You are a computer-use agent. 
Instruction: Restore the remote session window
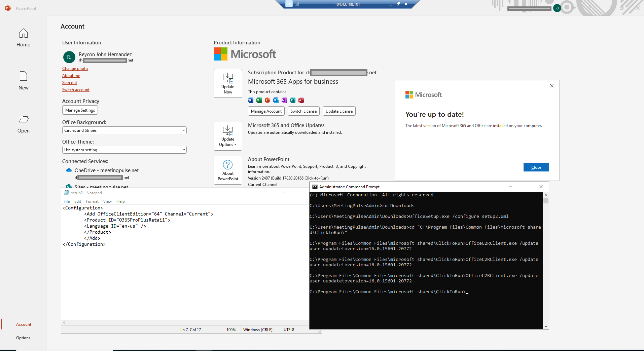point(398,4)
